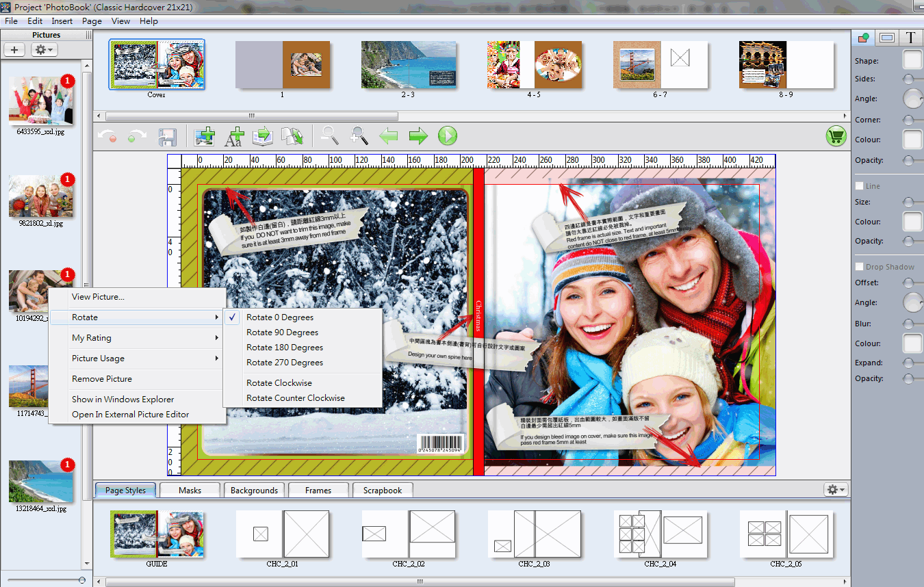Viewport: 924px width, 587px height.
Task: Click the Save project floppy icon
Action: tap(168, 136)
